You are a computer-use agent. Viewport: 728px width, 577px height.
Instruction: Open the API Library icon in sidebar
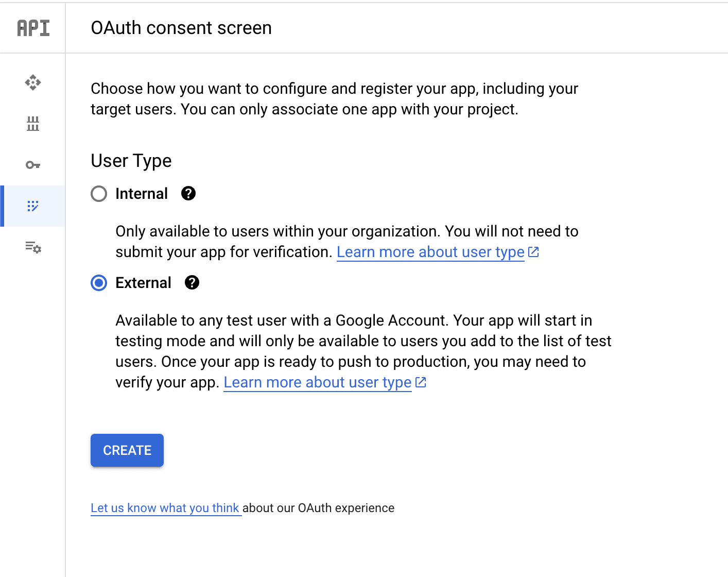coord(32,124)
